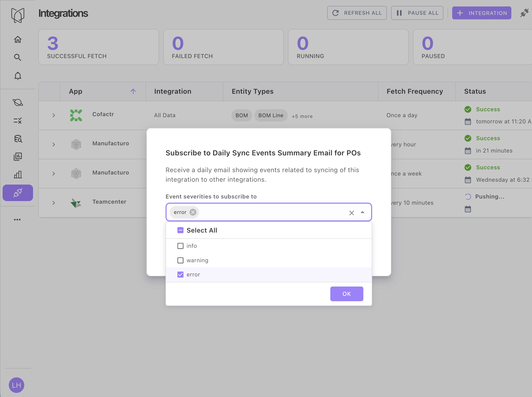Uncheck the error severity checkbox
Viewport: 532px width, 397px height.
[x=181, y=275]
